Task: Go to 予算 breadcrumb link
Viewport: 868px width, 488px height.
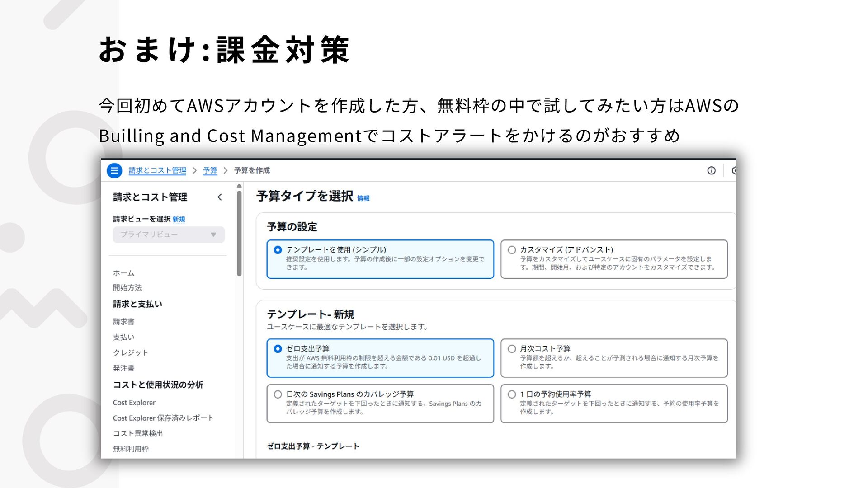Action: pyautogui.click(x=210, y=170)
